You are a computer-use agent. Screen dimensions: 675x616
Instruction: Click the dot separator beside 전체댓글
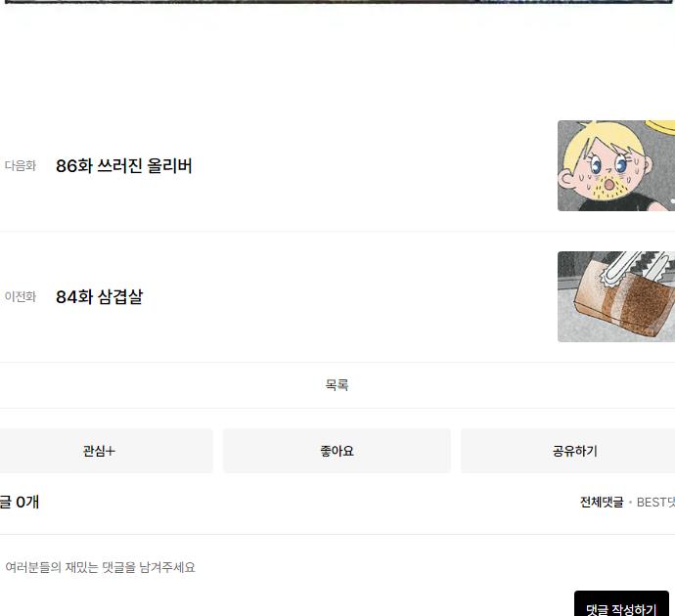click(630, 502)
